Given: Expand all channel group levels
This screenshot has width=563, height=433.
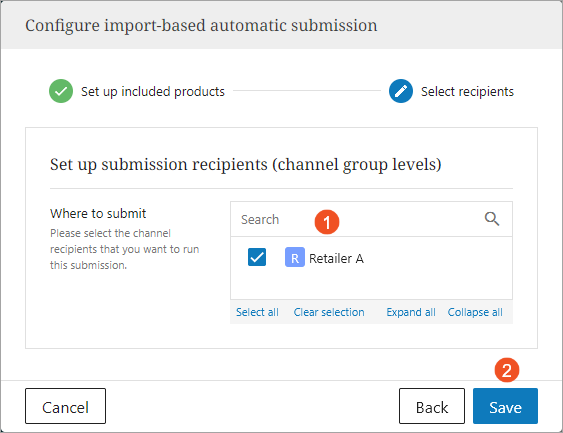Looking at the screenshot, I should (411, 312).
